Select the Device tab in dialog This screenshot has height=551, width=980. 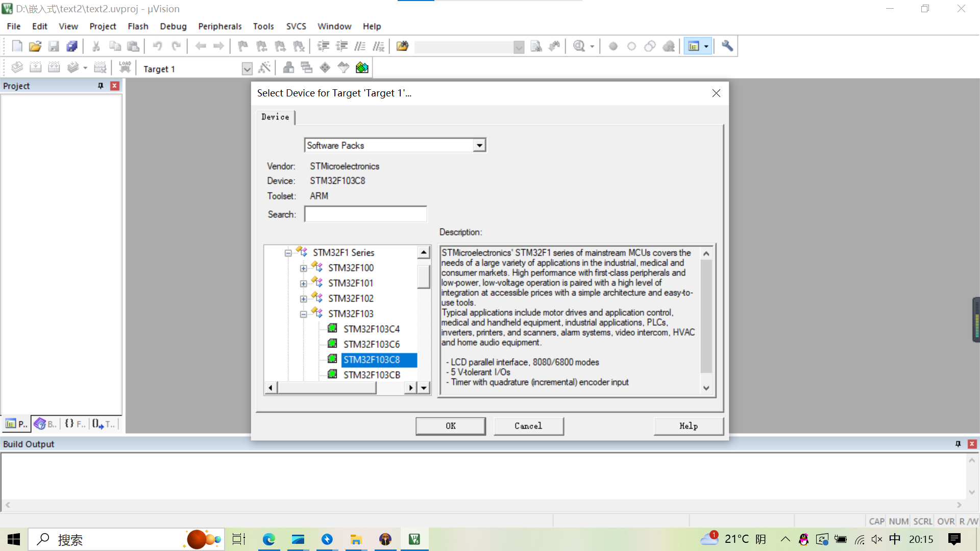tap(275, 117)
